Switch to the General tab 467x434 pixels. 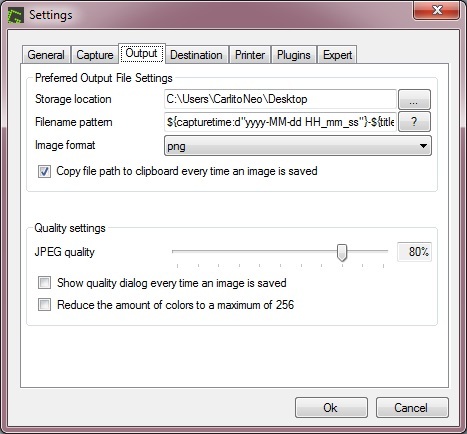point(46,55)
